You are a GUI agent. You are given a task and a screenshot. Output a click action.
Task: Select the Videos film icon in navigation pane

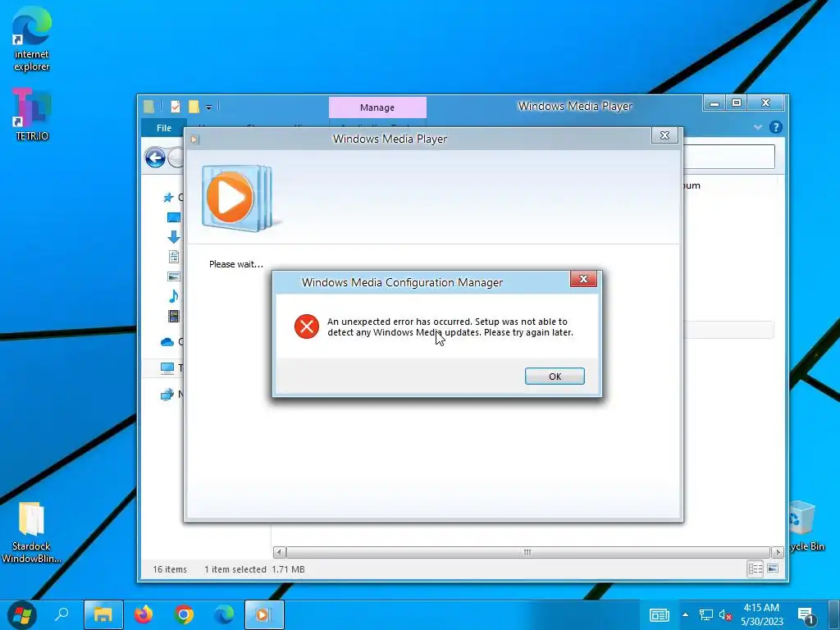[x=174, y=316]
